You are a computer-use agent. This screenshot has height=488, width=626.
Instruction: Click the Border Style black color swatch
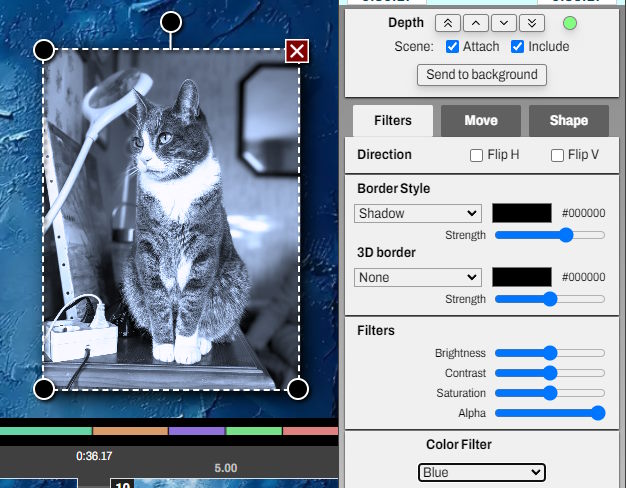click(x=521, y=213)
